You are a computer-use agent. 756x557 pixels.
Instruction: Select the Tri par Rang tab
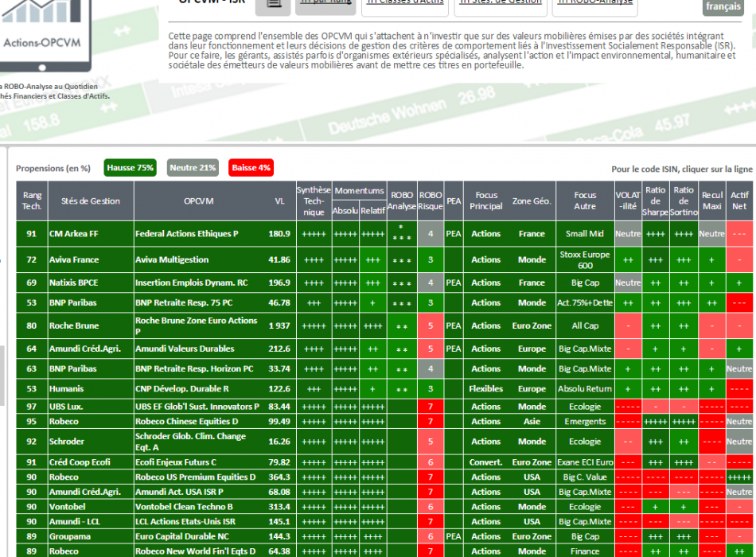pyautogui.click(x=326, y=6)
